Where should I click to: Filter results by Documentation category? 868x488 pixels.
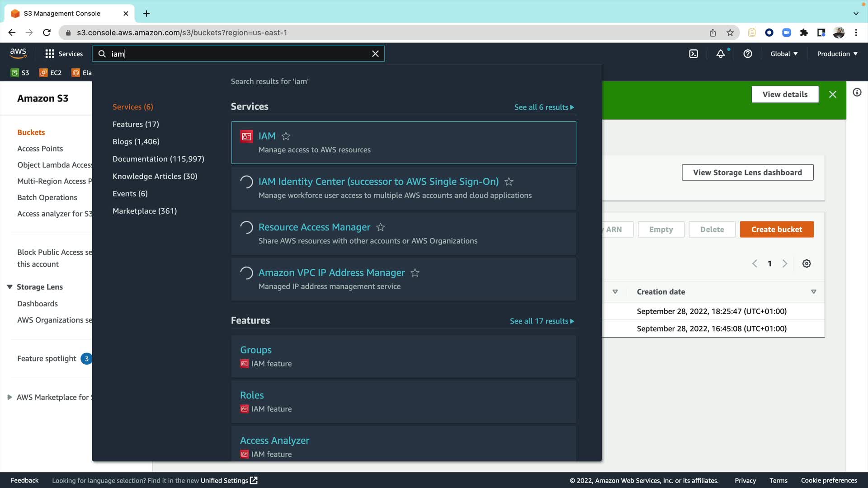pos(158,159)
